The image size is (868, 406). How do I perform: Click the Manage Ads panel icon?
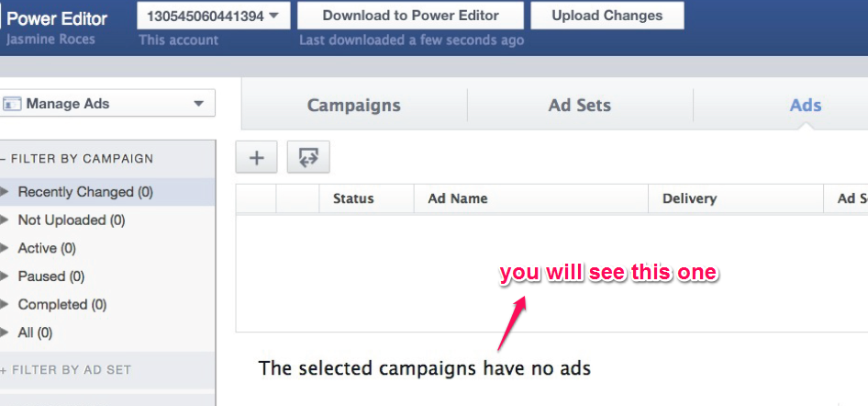point(12,104)
